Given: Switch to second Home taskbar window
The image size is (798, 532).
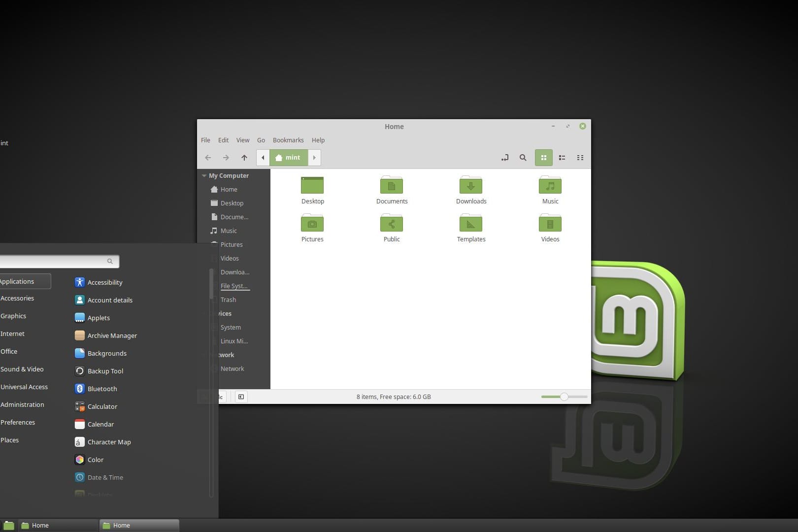Looking at the screenshot, I should tap(139, 526).
